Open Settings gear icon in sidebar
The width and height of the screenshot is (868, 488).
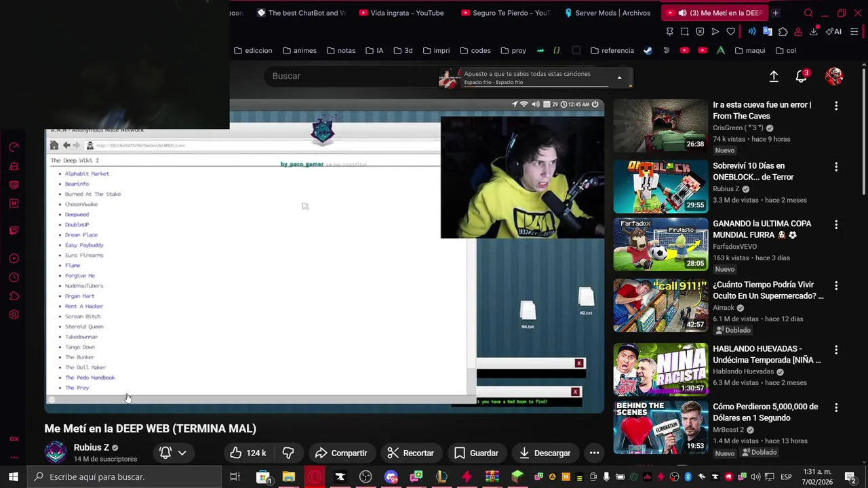point(14,314)
